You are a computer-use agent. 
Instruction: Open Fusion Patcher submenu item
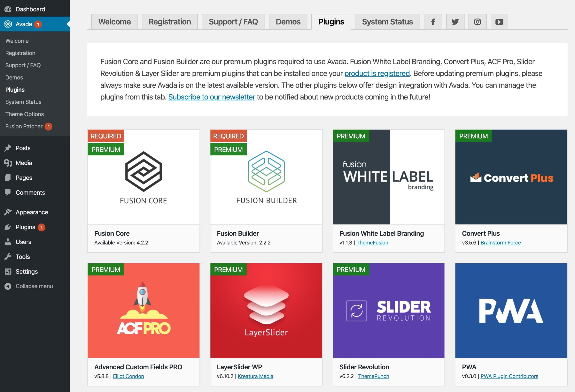(x=24, y=126)
